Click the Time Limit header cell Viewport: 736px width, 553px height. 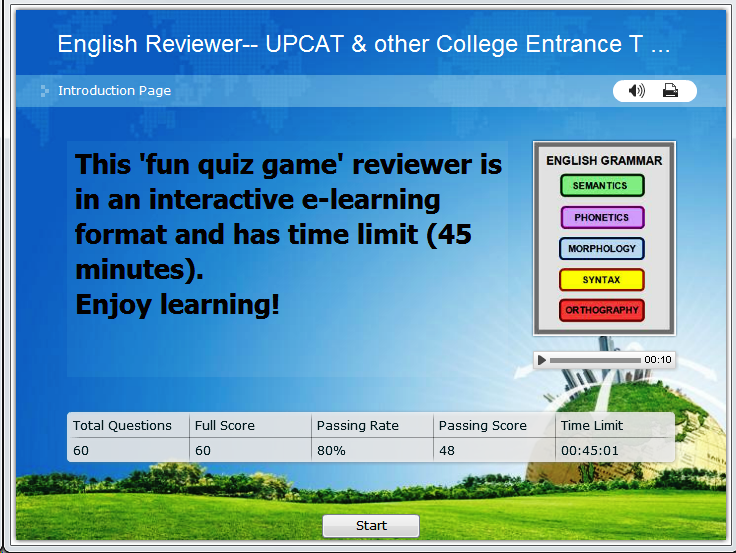(615, 425)
